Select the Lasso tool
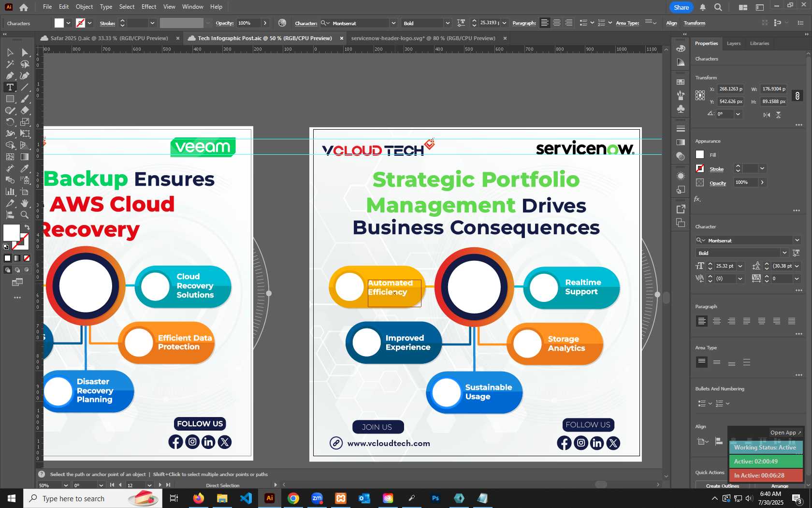 pos(25,64)
